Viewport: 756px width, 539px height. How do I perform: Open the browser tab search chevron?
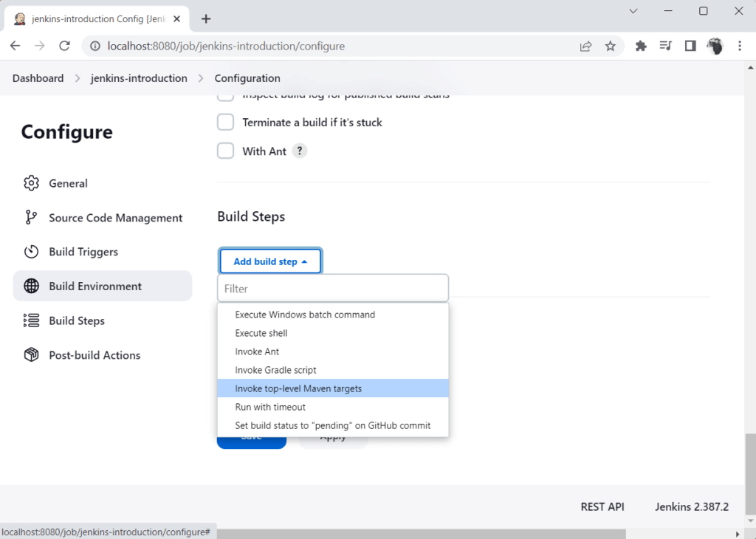(633, 11)
